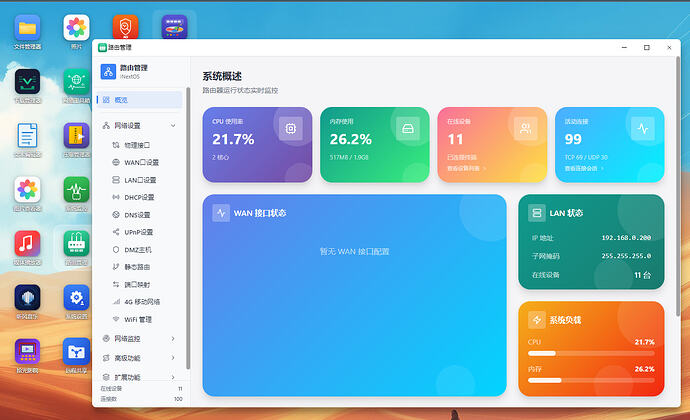The image size is (690, 420).
Task: Open WiFi 管理 in the sidebar
Action: (x=139, y=319)
